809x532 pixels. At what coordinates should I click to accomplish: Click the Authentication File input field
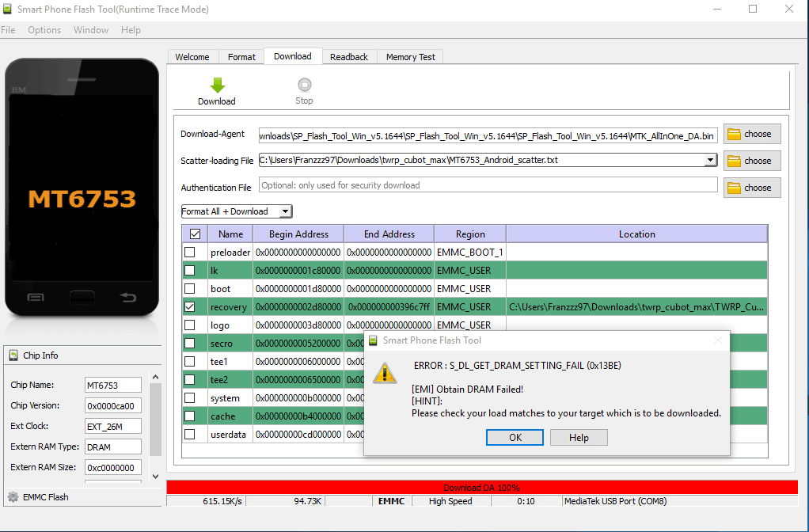click(x=488, y=185)
